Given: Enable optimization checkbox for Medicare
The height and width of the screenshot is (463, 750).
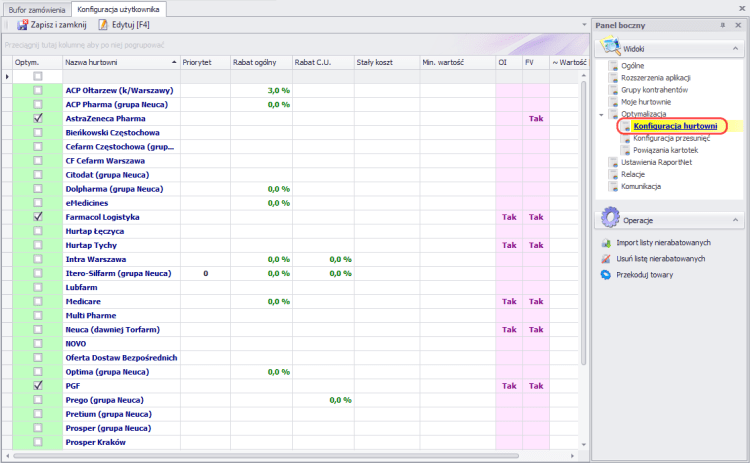Looking at the screenshot, I should coord(38,301).
